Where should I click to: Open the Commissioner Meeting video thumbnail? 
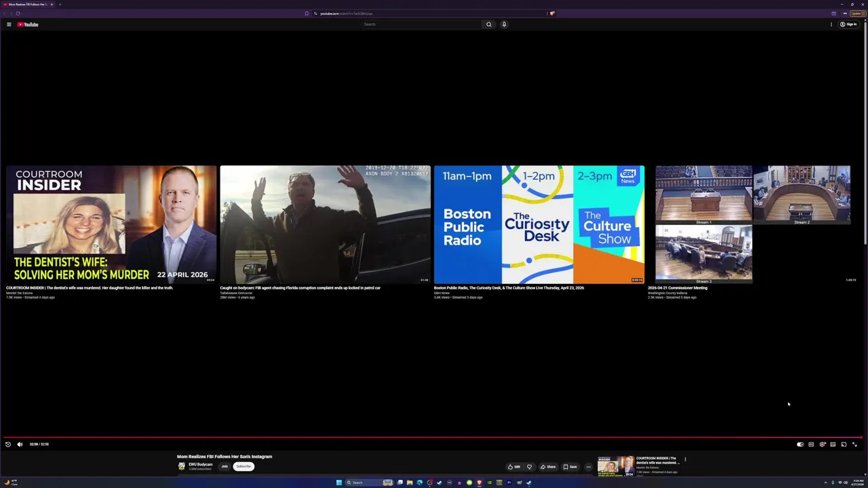[753, 224]
